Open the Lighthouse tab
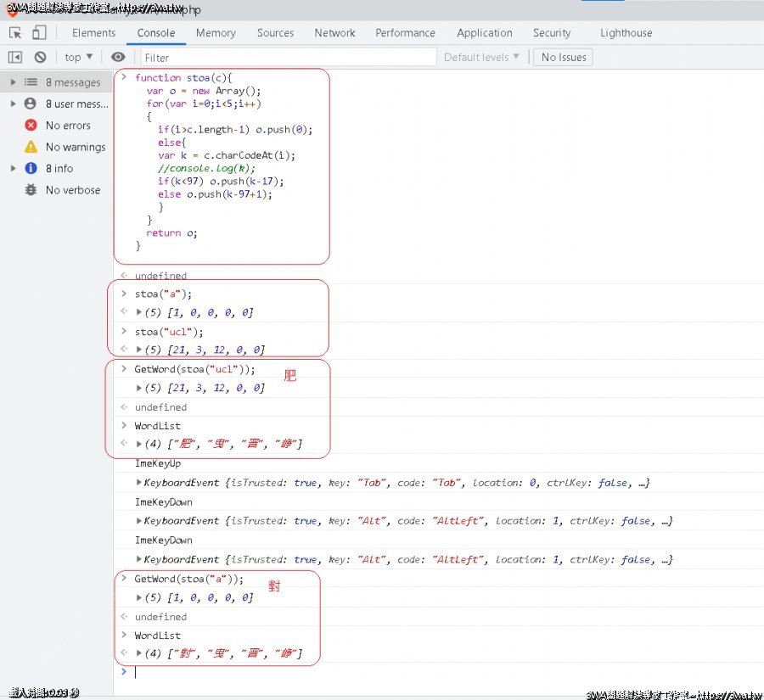 626,33
